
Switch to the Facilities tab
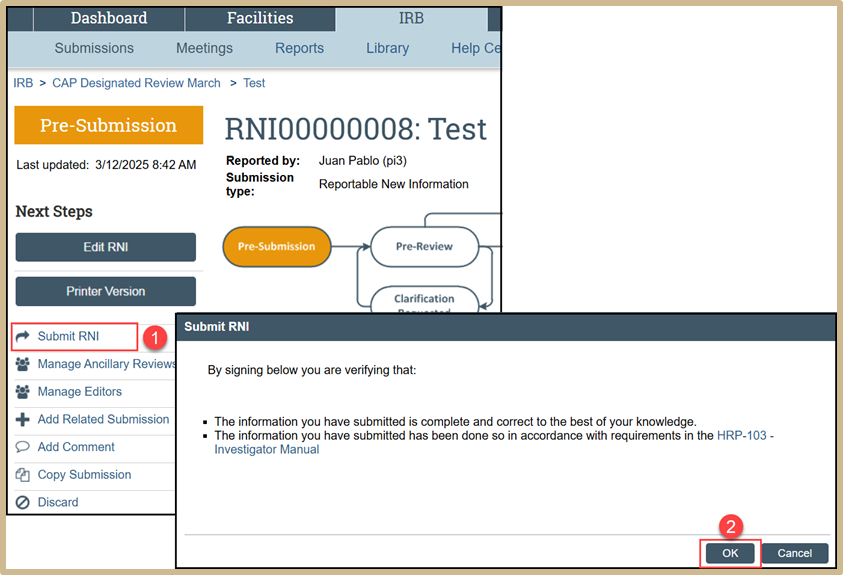coord(260,18)
